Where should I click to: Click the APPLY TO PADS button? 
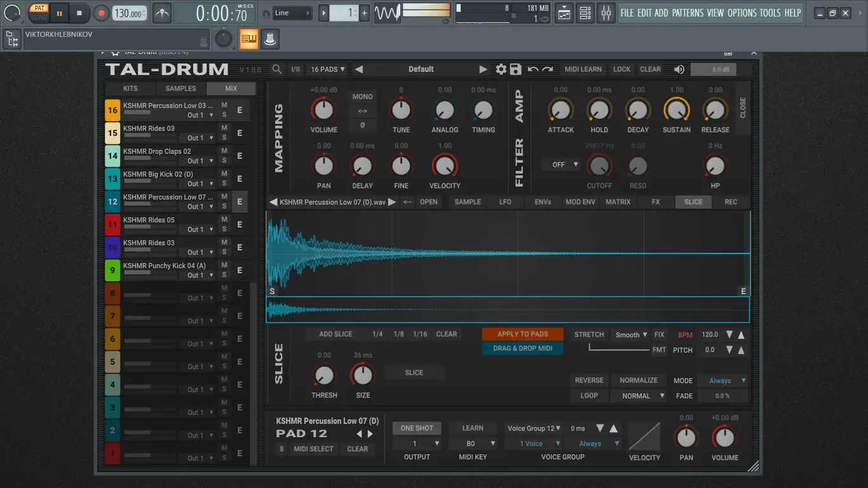point(522,334)
